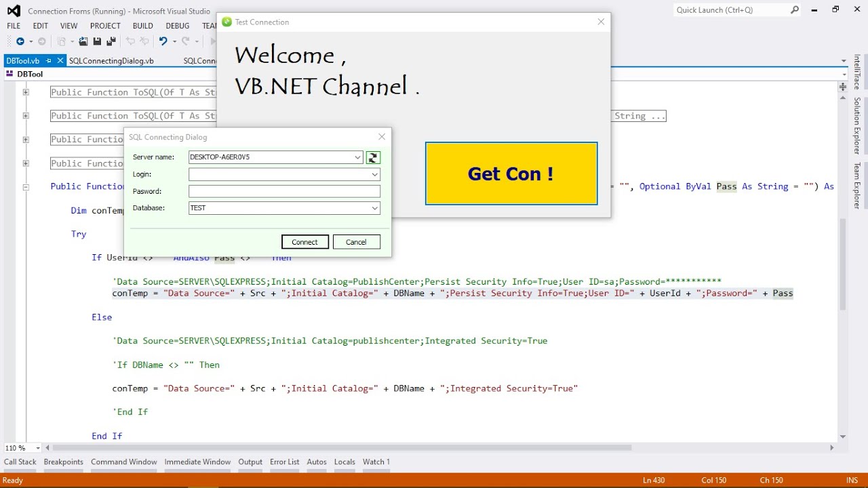This screenshot has height=488, width=868.
Task: Navigate backward with the blue back arrow
Action: click(20, 41)
